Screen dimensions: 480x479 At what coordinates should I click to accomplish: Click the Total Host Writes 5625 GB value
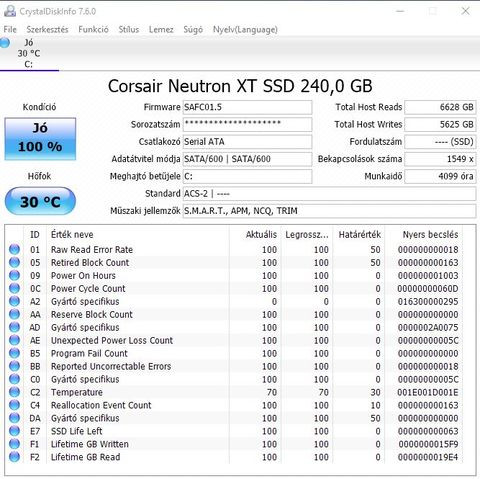click(440, 124)
